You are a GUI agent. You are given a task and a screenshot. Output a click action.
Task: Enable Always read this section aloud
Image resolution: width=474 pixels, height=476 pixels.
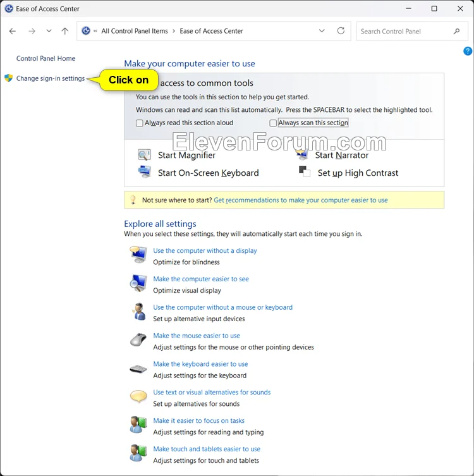tap(139, 123)
